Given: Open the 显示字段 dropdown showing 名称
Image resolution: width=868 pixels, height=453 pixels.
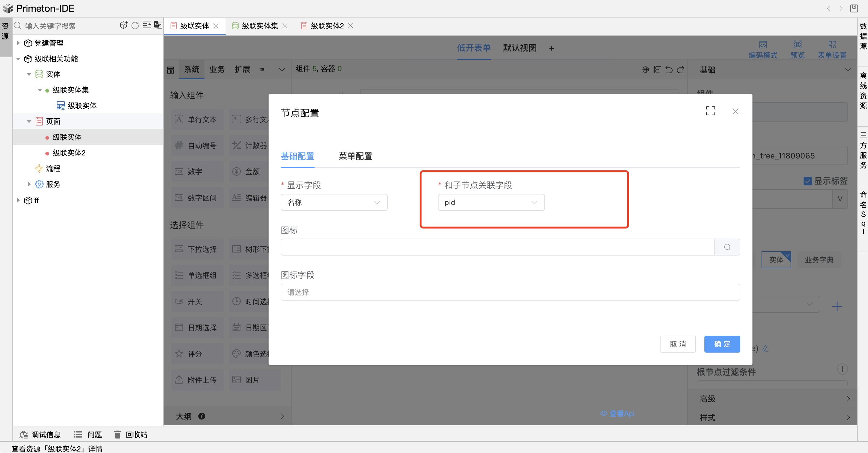Looking at the screenshot, I should (334, 202).
